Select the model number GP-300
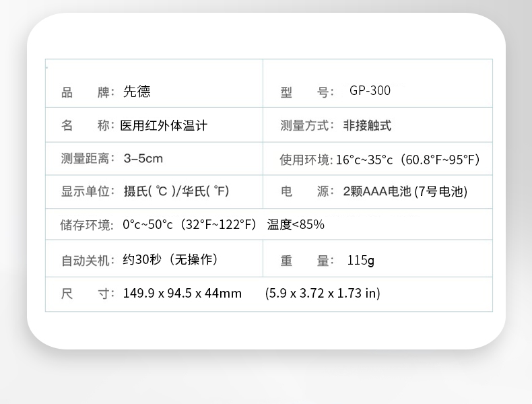 (x=370, y=91)
